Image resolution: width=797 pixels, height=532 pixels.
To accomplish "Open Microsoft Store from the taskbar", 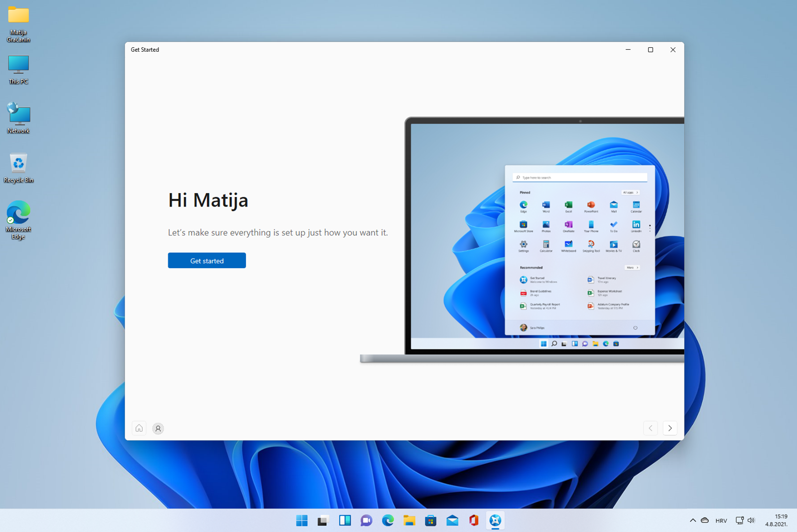I will (x=431, y=521).
